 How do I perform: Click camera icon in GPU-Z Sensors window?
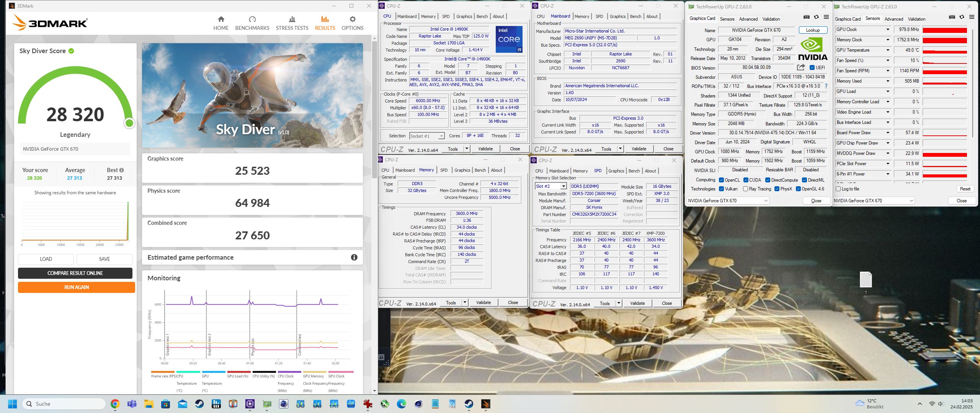(952, 17)
